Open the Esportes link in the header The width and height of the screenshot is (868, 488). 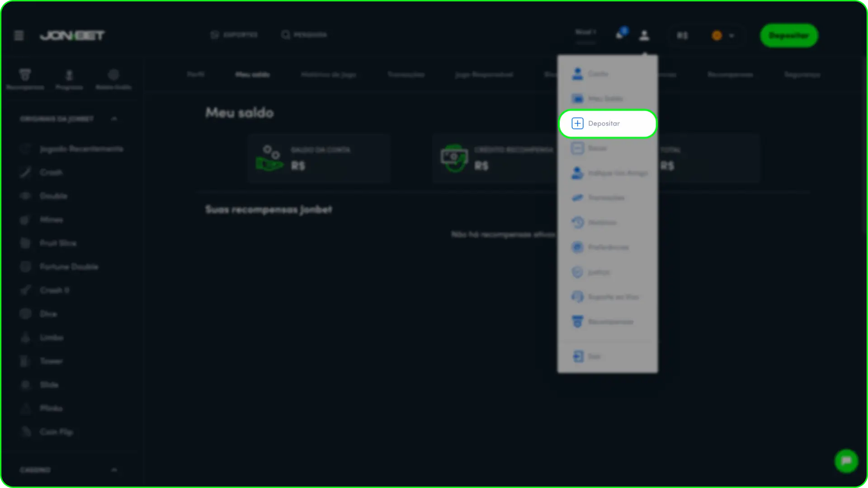(234, 35)
